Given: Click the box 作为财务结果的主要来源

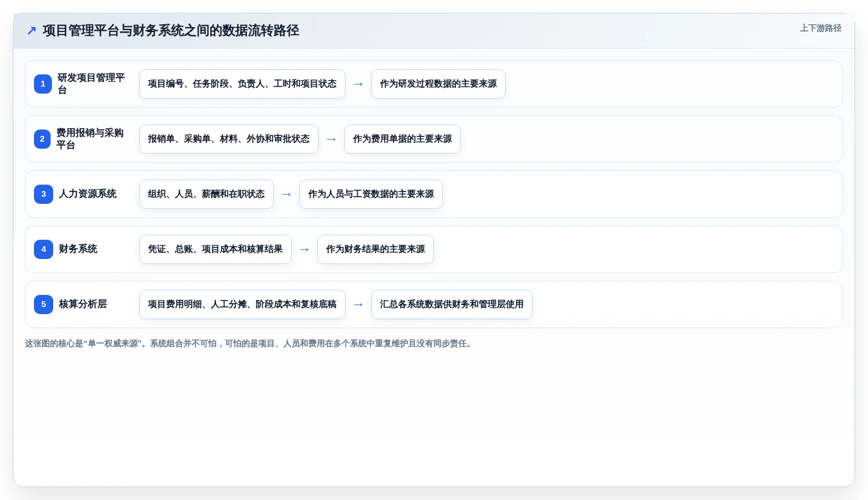Looking at the screenshot, I should tap(376, 249).
